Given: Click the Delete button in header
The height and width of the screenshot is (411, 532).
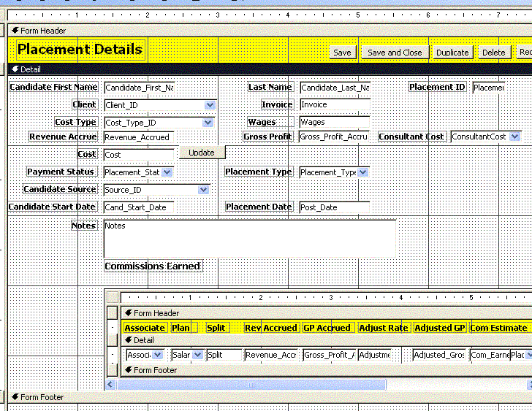Looking at the screenshot, I should [x=493, y=53].
